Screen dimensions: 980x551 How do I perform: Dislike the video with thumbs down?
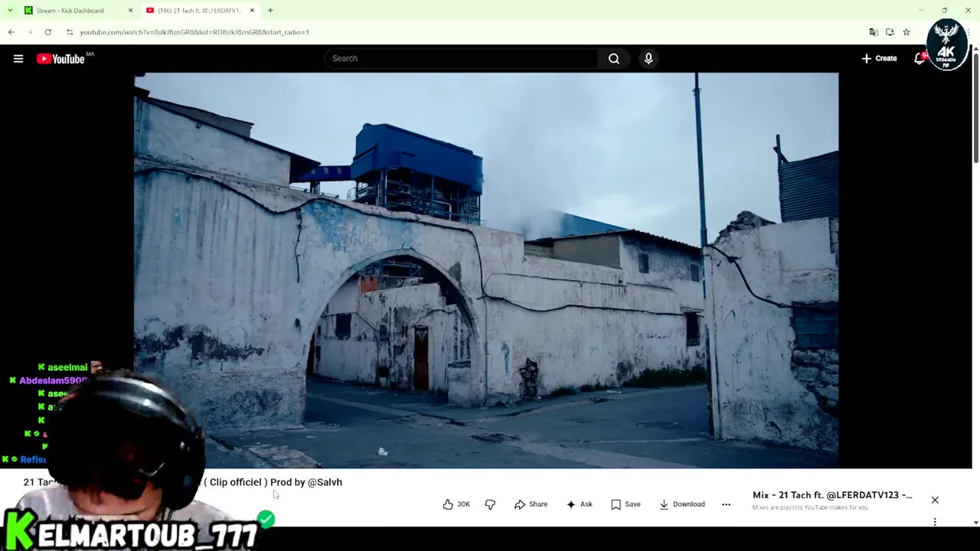pyautogui.click(x=490, y=504)
